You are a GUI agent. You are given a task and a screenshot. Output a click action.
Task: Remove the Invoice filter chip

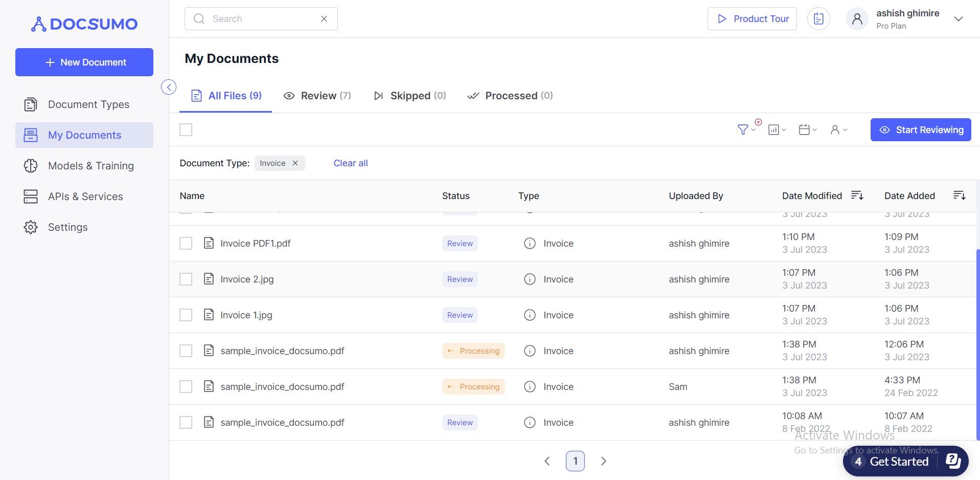pyautogui.click(x=295, y=163)
